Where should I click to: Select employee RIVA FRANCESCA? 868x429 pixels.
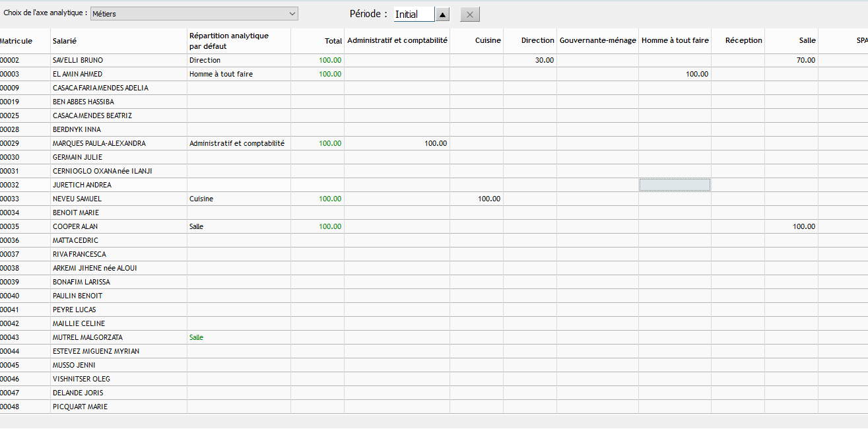79,254
